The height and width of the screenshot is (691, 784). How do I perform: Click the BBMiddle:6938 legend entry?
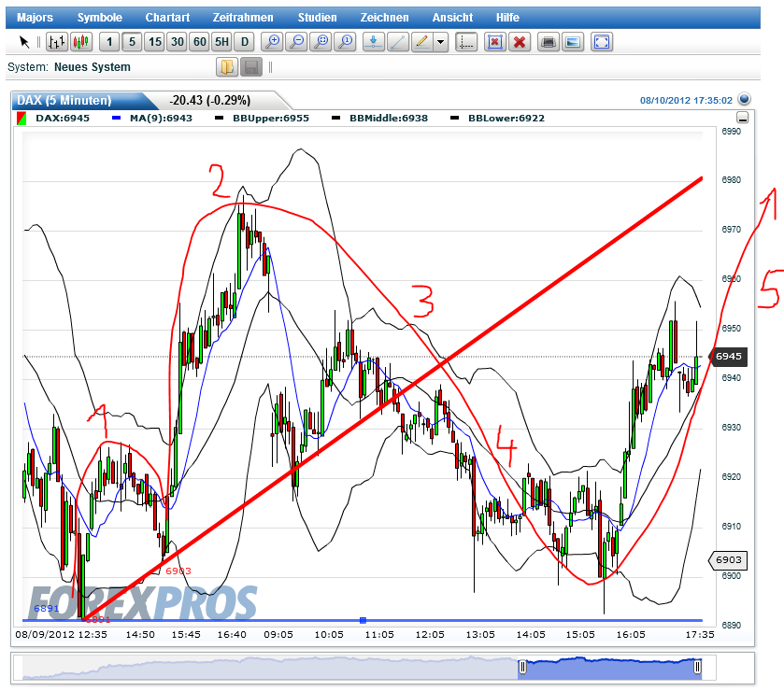pos(379,119)
